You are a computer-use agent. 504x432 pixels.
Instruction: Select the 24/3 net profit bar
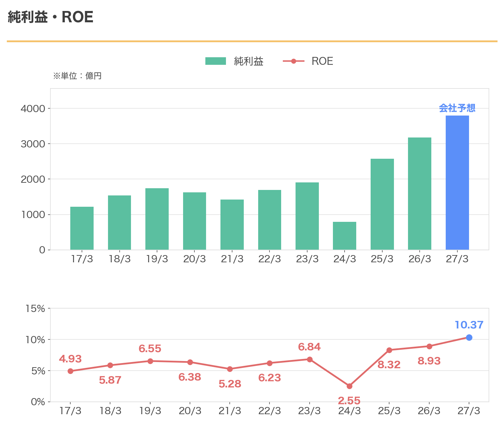click(x=345, y=236)
